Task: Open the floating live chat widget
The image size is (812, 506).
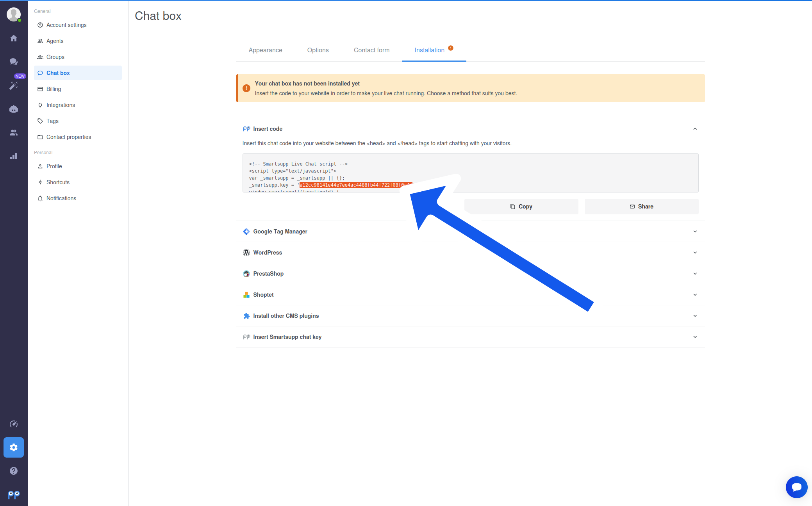Action: (796, 487)
